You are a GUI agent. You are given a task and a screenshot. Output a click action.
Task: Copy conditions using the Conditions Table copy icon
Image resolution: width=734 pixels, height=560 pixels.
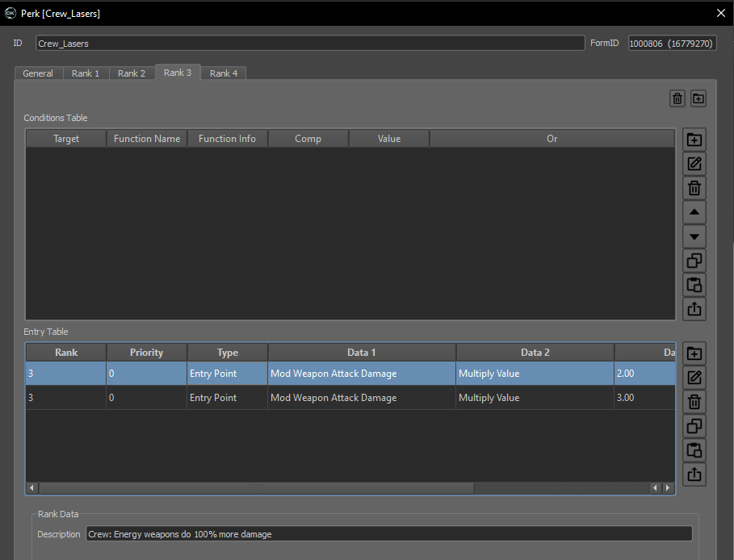click(694, 261)
